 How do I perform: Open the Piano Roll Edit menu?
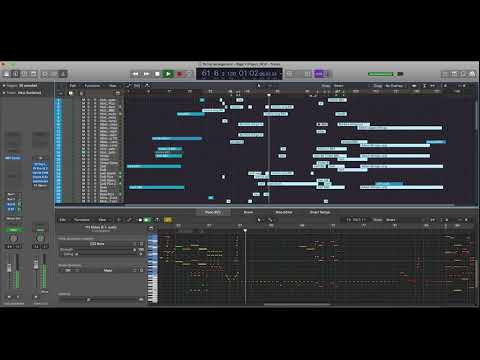pyautogui.click(x=63, y=220)
